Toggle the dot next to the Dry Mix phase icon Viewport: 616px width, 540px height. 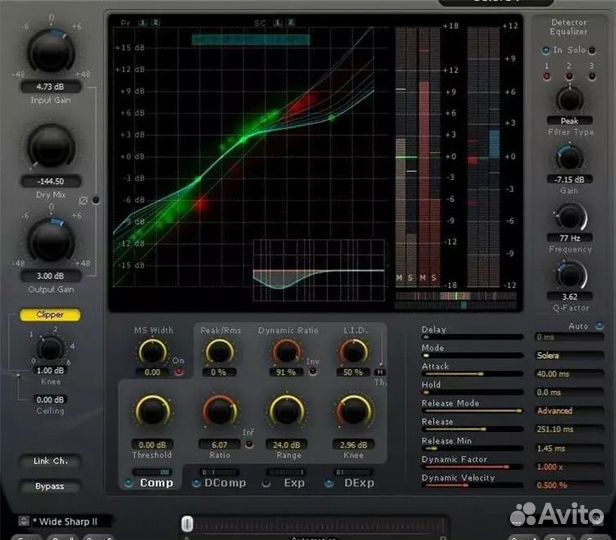point(96,200)
